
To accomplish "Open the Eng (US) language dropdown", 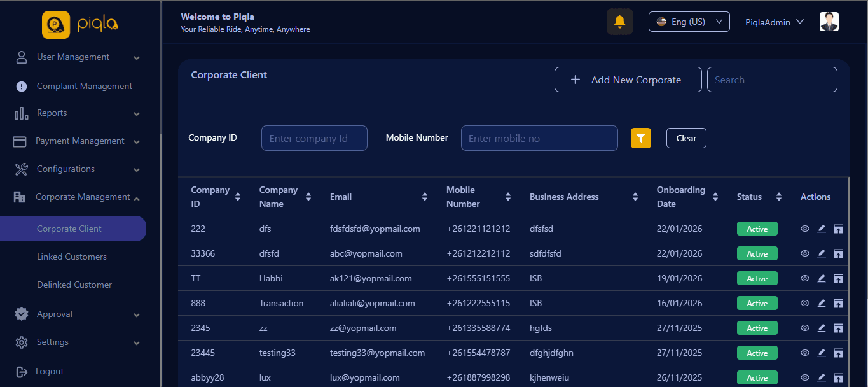I will [x=689, y=22].
